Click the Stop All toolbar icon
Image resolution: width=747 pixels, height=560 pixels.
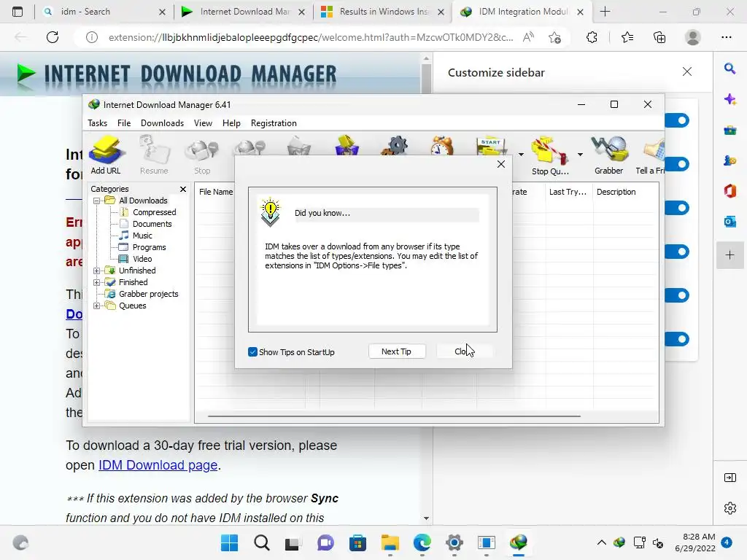point(249,147)
